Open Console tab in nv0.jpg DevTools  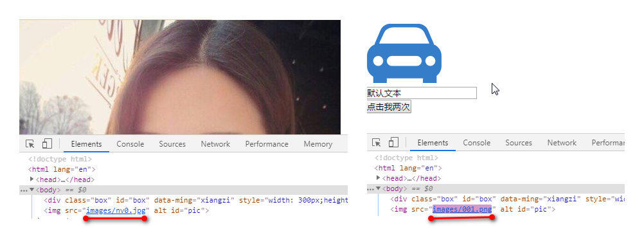pyautogui.click(x=130, y=144)
